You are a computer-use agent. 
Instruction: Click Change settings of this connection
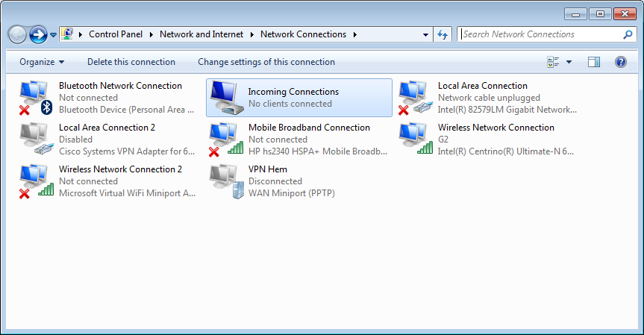pos(266,62)
